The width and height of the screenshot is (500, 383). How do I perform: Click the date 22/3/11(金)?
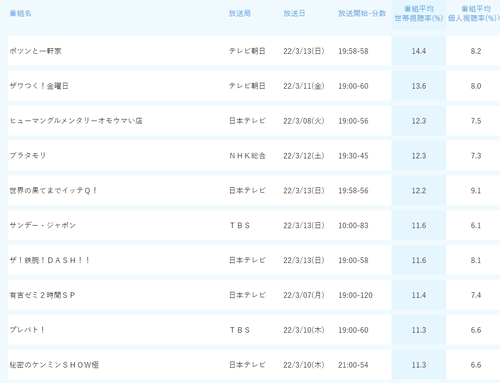click(x=304, y=86)
